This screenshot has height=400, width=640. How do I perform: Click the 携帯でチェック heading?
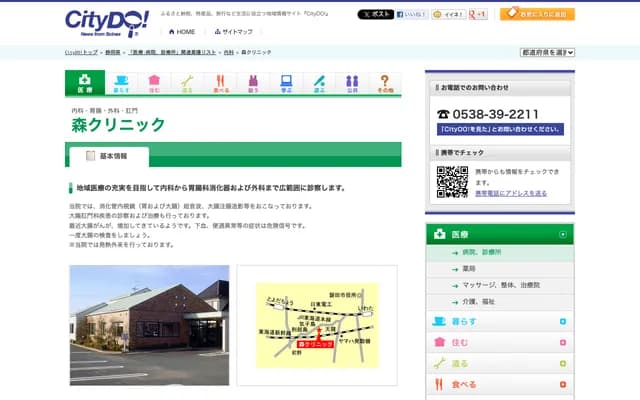point(462,153)
